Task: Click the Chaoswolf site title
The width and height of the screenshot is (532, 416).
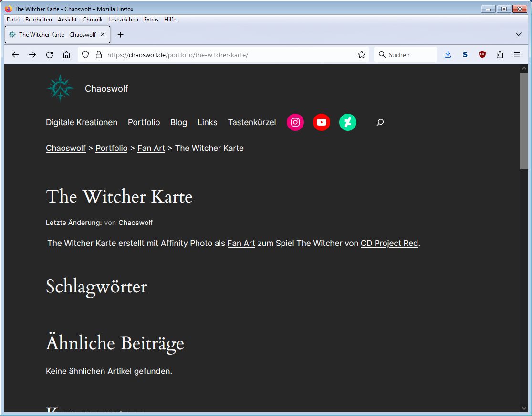Action: pos(106,89)
